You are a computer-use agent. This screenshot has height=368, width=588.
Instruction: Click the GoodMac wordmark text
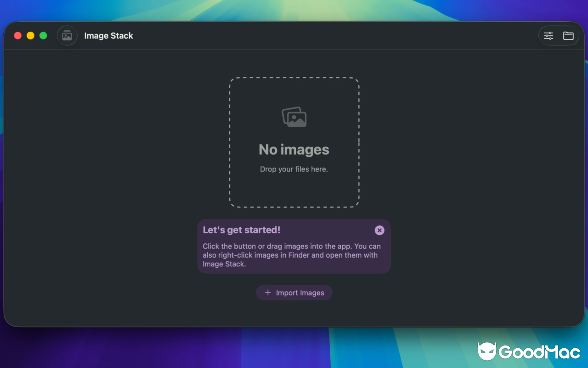pos(539,352)
